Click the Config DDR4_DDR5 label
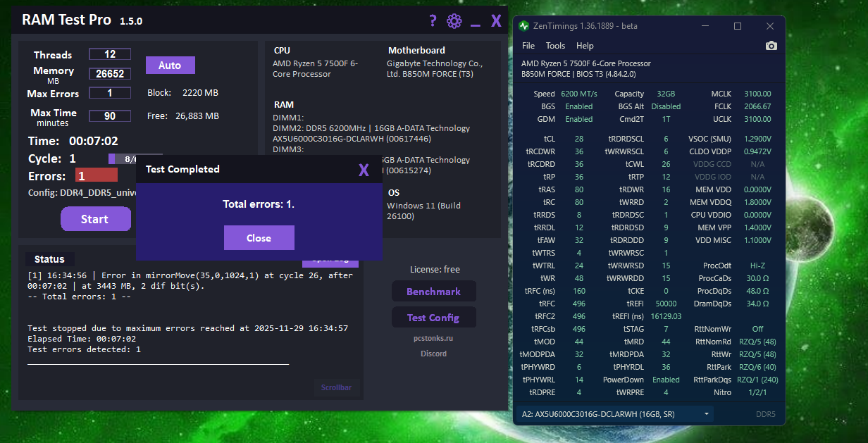Image resolution: width=868 pixels, height=443 pixels. (x=81, y=193)
